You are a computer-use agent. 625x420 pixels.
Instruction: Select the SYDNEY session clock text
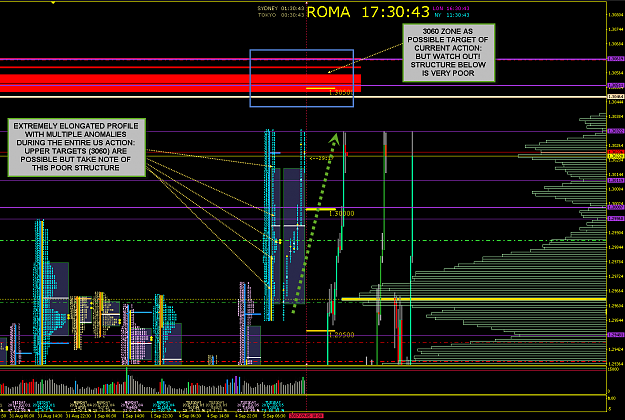(x=281, y=8)
